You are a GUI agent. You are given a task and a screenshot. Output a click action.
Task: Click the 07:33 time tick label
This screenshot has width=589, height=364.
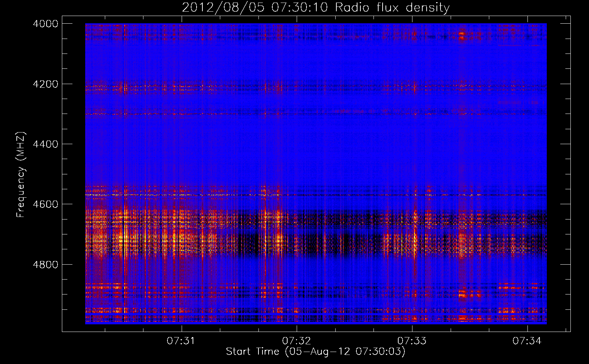click(x=412, y=341)
